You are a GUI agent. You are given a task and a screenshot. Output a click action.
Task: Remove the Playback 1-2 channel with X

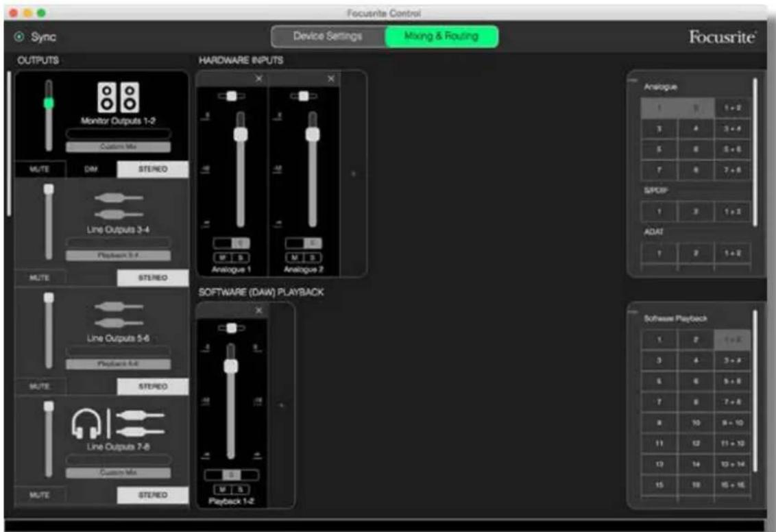pos(259,311)
